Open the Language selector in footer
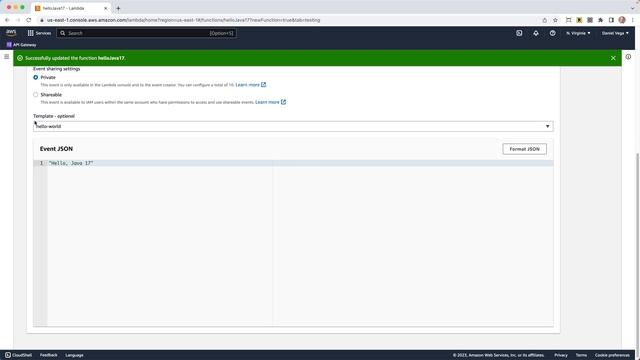 coord(74,355)
